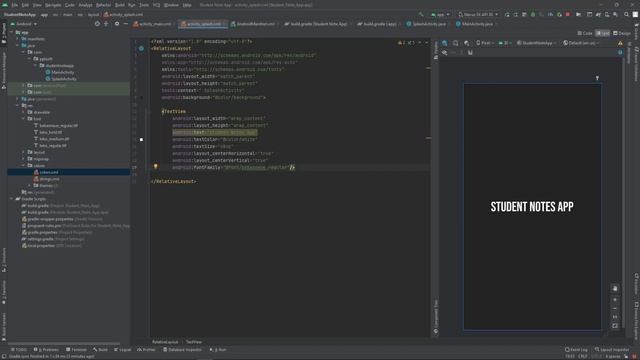Viewport: 640px width, 360px height.
Task: Select proguard-rules.pro file
Action: (x=44, y=225)
